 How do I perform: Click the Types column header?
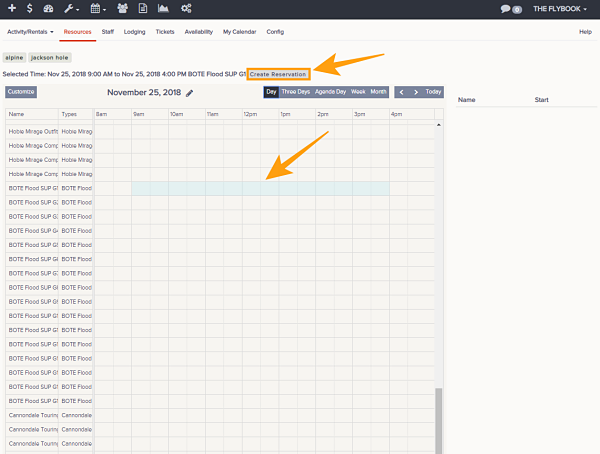76,114
